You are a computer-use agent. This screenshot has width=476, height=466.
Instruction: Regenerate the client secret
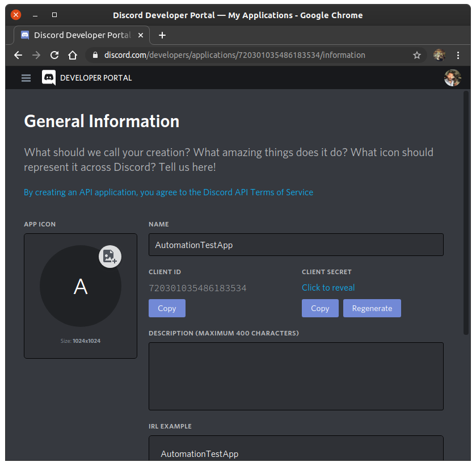click(372, 308)
